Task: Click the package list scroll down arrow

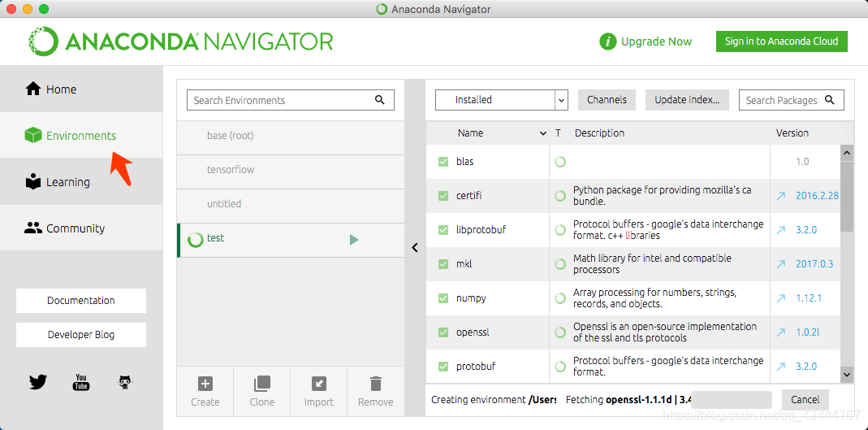Action: [x=847, y=375]
